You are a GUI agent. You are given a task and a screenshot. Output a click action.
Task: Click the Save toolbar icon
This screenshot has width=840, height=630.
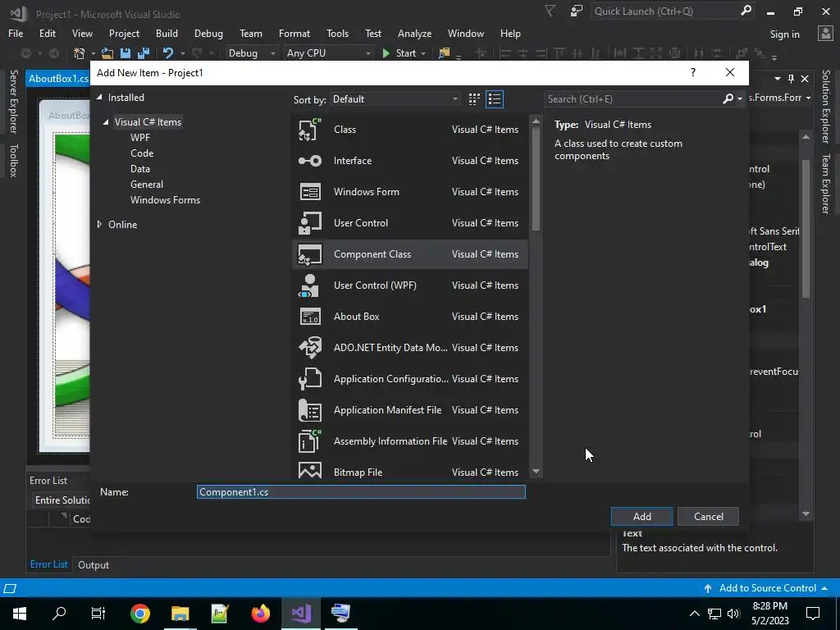click(x=126, y=53)
